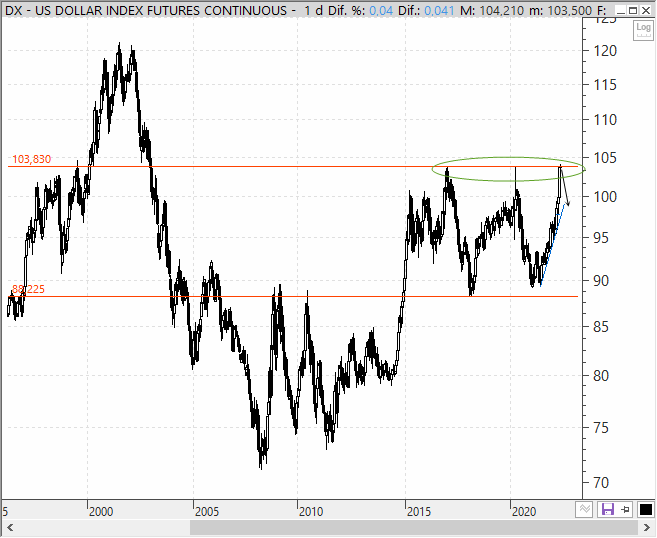The image size is (657, 538).
Task: Click the 80 price axis label
Action: (600, 376)
